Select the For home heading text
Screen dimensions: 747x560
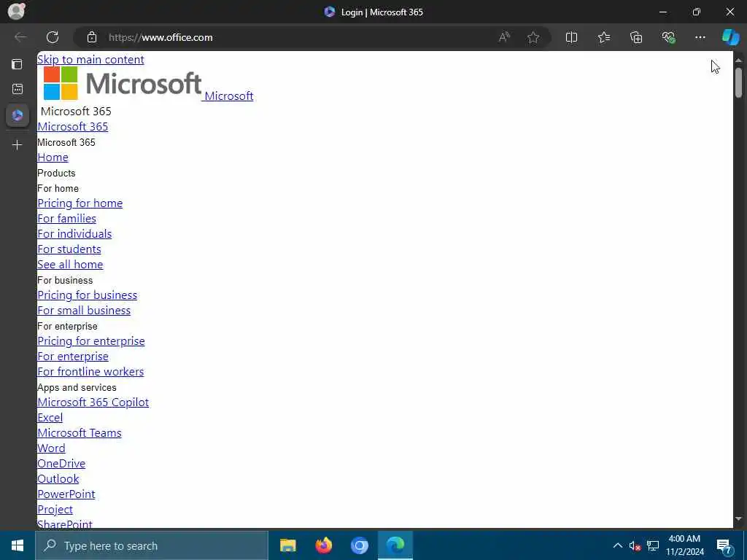pyautogui.click(x=58, y=188)
